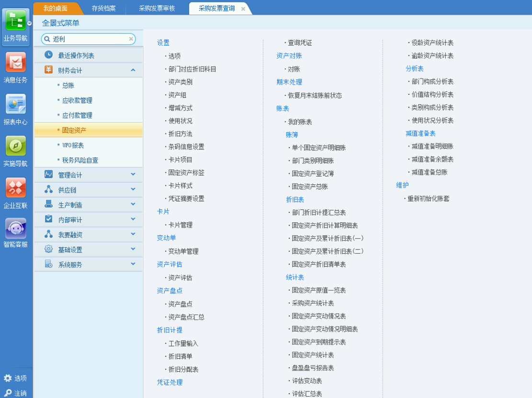
Task: Open the 智能客服 smart support icon
Action: click(15, 228)
